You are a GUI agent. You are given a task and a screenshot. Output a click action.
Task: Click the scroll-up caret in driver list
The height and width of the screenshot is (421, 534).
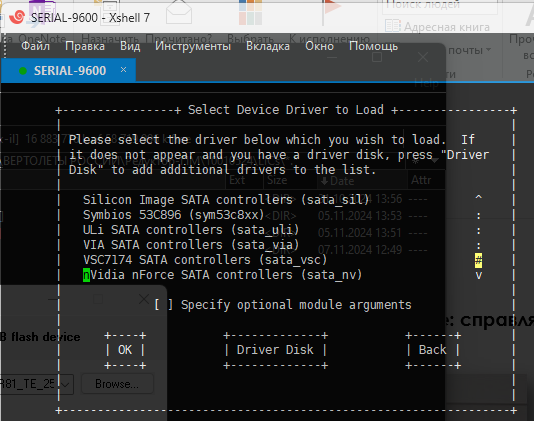click(x=478, y=198)
